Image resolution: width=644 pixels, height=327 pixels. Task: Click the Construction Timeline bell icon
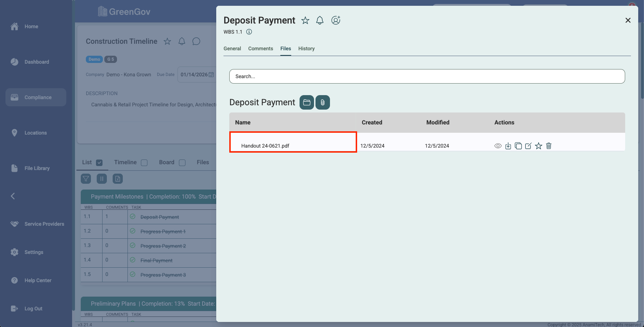(x=182, y=41)
